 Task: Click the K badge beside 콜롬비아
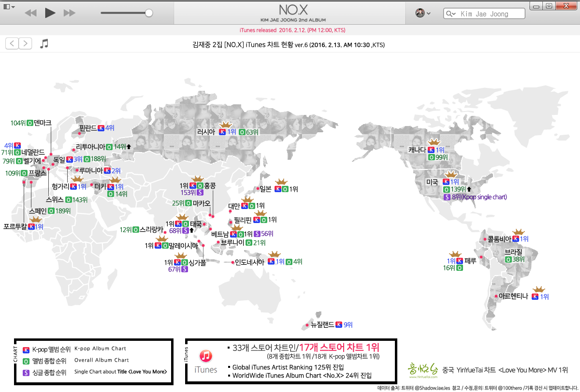pos(516,239)
